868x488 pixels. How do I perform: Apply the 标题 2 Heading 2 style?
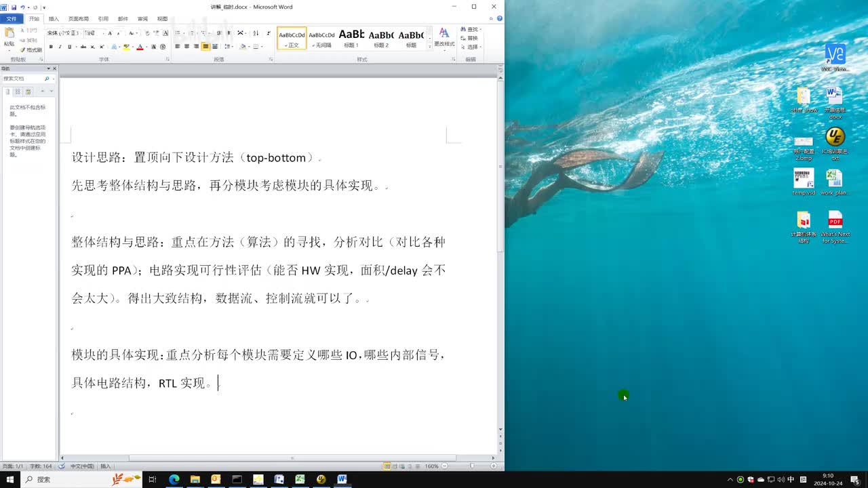point(381,38)
